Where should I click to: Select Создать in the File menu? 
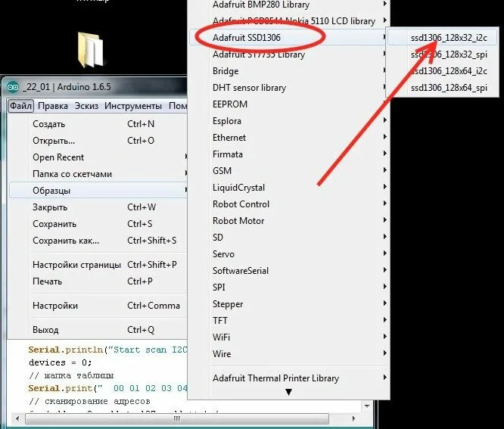pos(98,124)
